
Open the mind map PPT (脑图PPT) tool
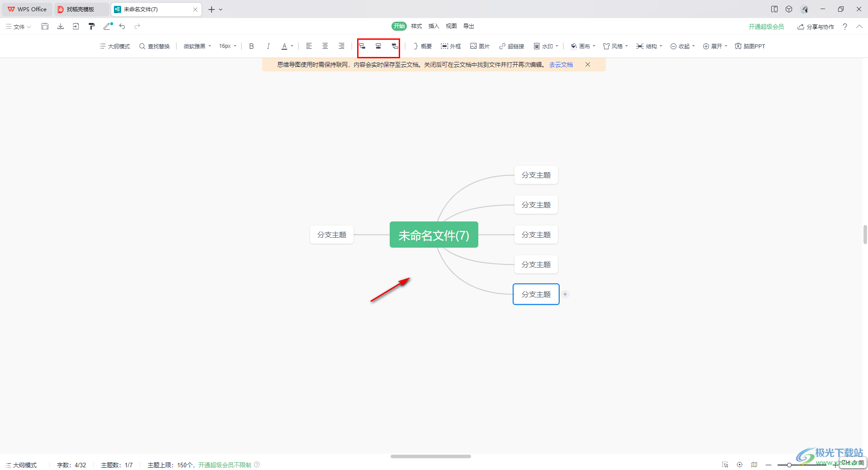tap(750, 46)
